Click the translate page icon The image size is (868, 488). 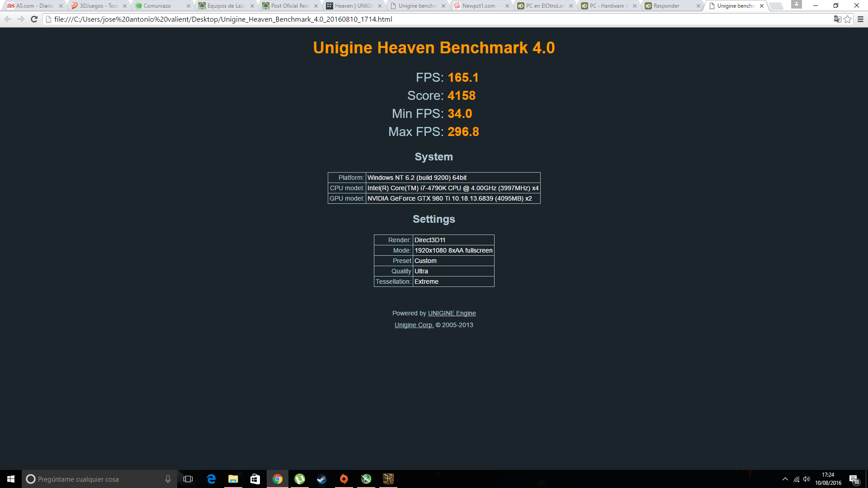click(837, 19)
